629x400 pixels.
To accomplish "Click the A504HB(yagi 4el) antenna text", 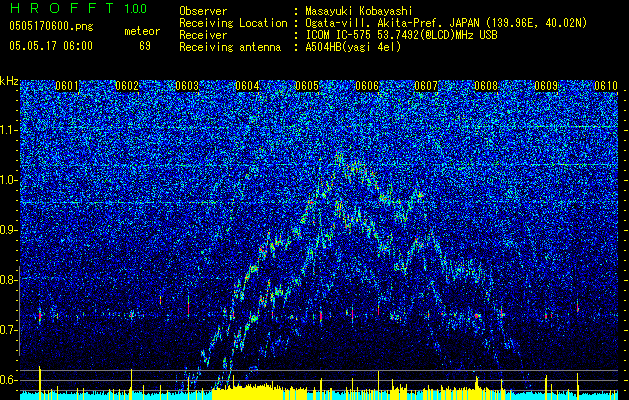I will (353, 47).
